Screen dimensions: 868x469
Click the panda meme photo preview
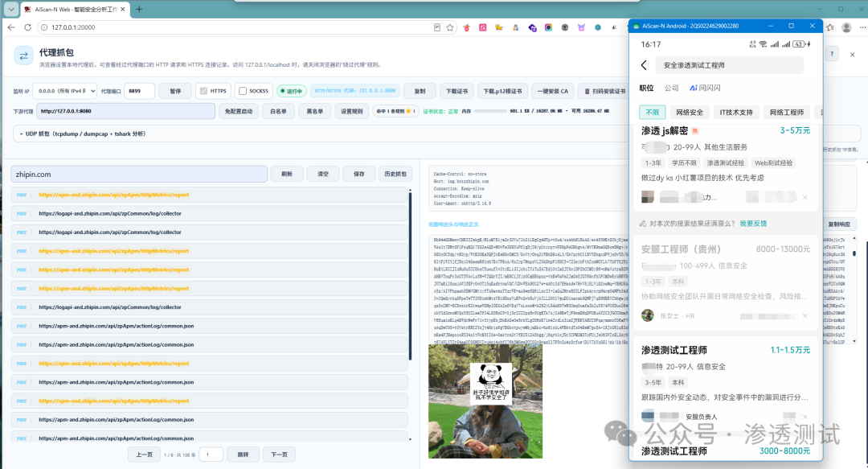(485, 401)
